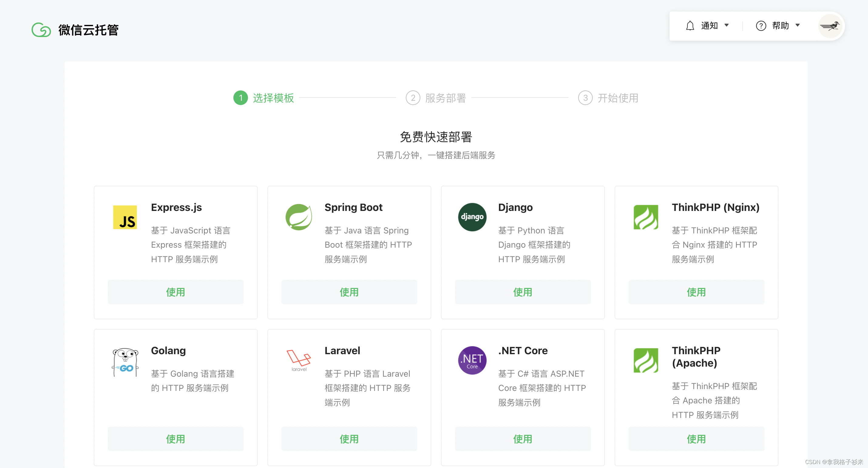868x468 pixels.
Task: Use the ThinkPHP (Apache) template
Action: coord(696,439)
